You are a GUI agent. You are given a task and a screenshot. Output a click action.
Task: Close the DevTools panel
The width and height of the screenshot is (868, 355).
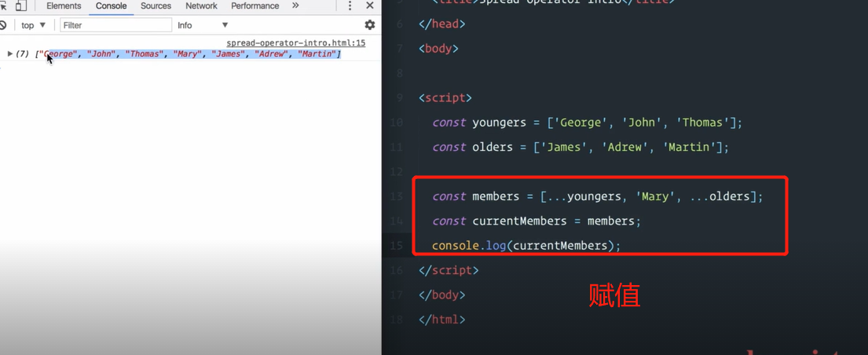pos(370,6)
